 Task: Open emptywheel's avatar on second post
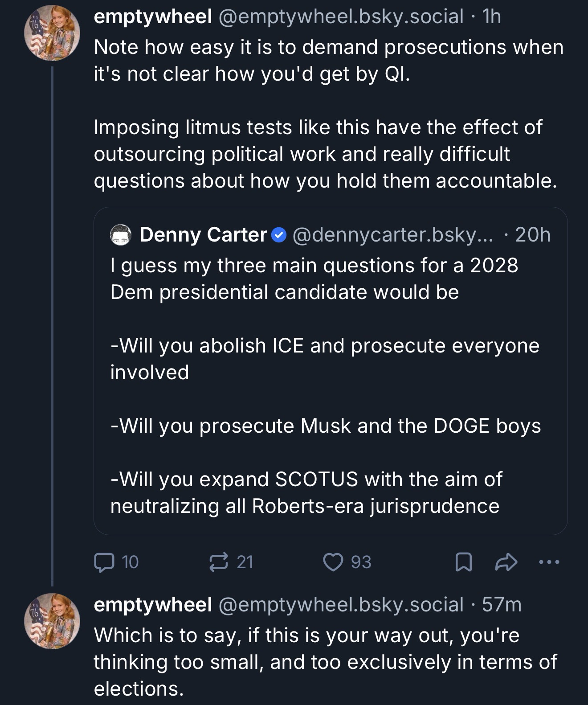pyautogui.click(x=52, y=621)
